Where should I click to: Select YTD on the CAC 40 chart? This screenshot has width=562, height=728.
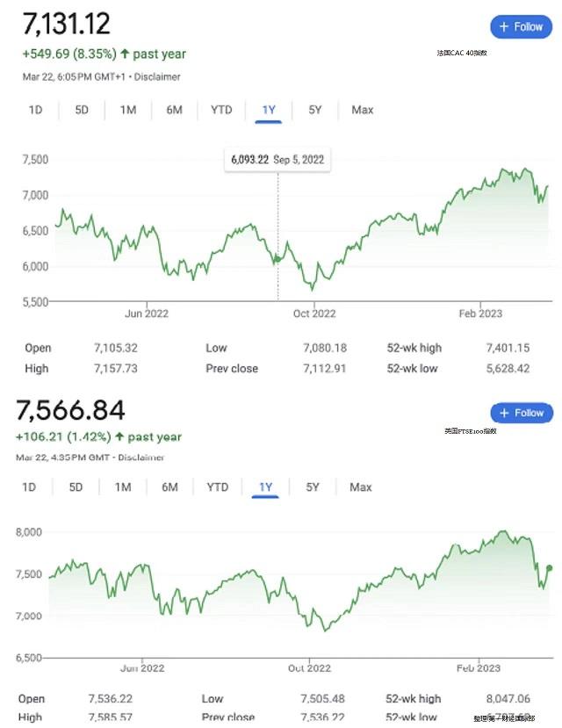coord(221,110)
